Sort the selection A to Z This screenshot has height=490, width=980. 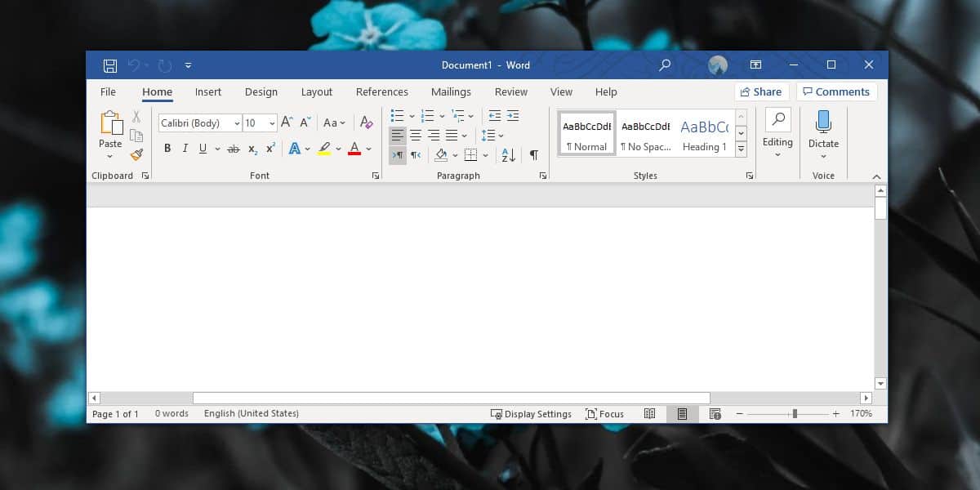[508, 154]
